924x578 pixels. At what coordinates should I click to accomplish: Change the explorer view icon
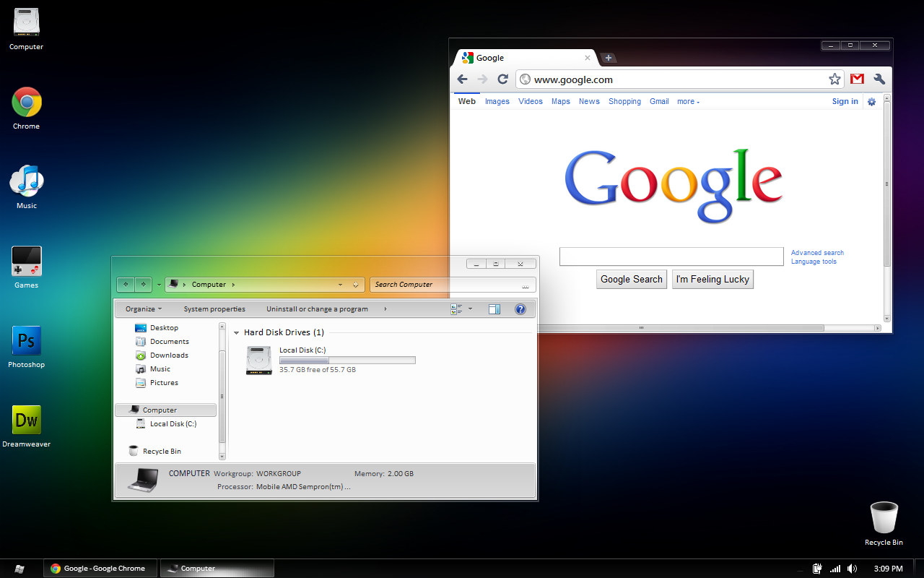[456, 309]
